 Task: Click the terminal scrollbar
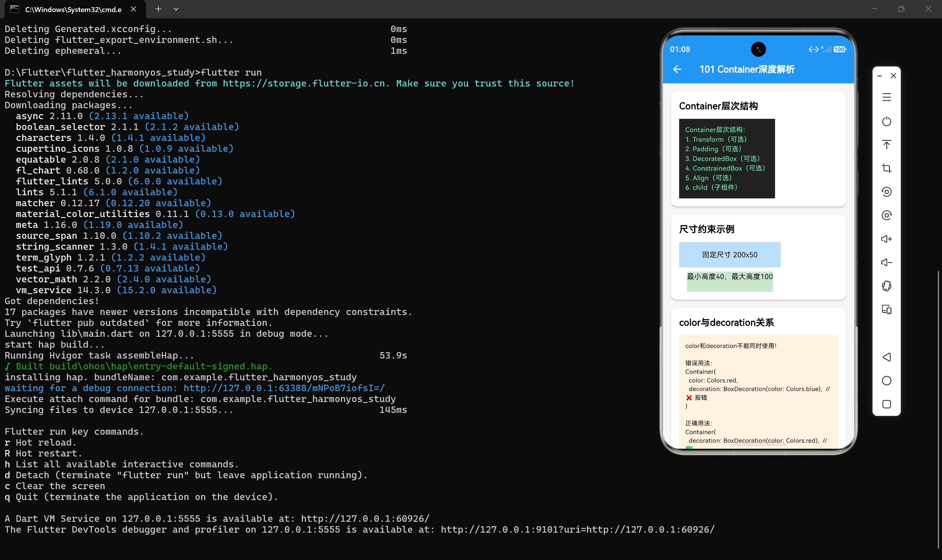pos(938,409)
